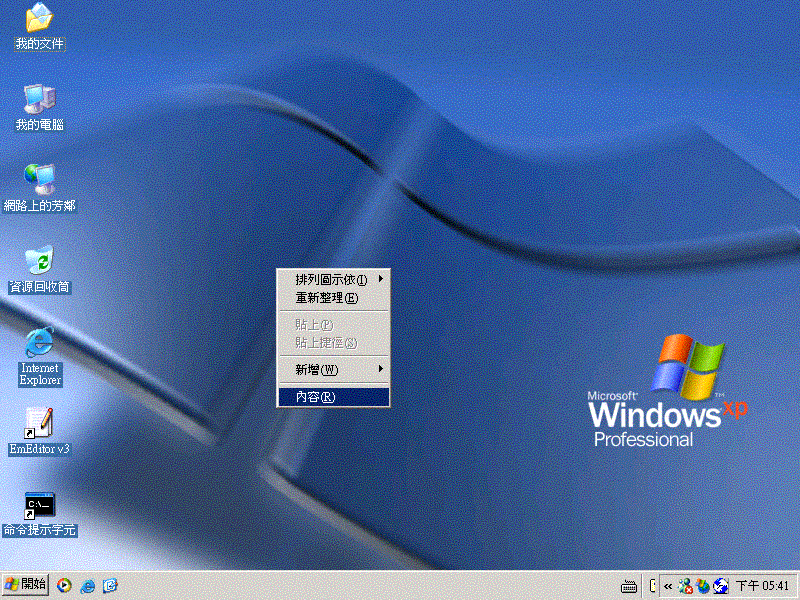Click the keyboard input method icon
Viewport: 800px width, 600px height.
click(629, 587)
